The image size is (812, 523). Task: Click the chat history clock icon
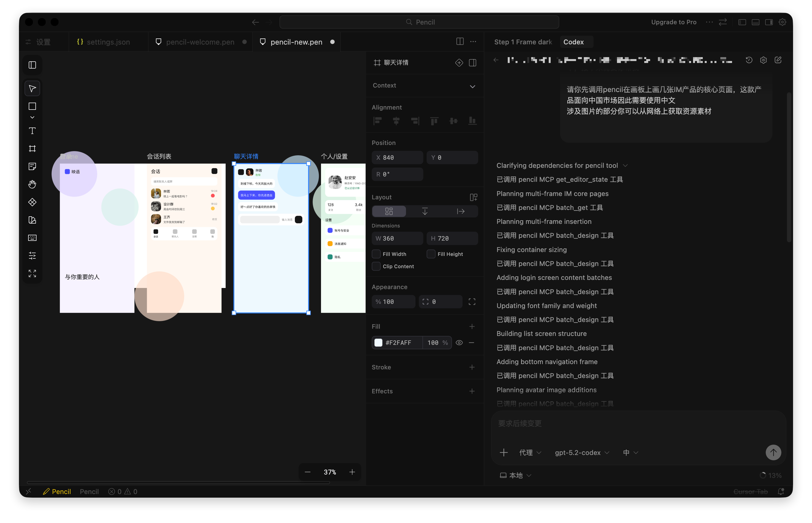[x=749, y=60]
